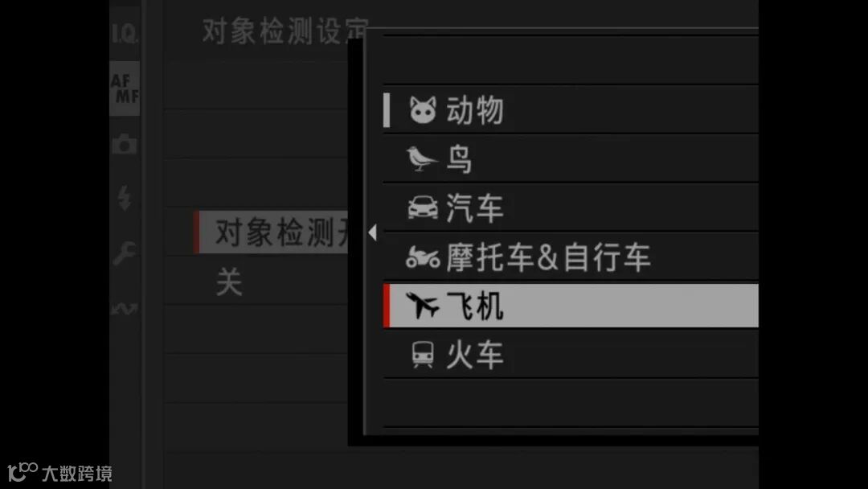Select the train icon
Viewport: 868px width, 489px height.
(423, 355)
